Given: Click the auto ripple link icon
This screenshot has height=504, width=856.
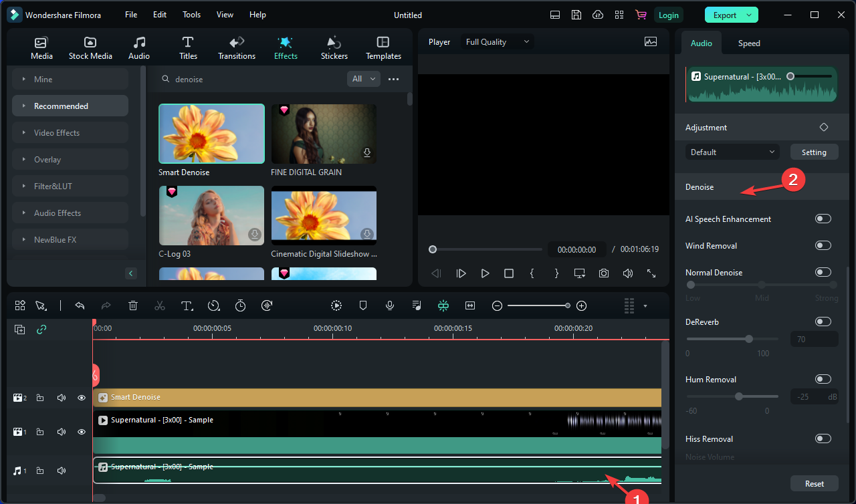Looking at the screenshot, I should [x=41, y=330].
